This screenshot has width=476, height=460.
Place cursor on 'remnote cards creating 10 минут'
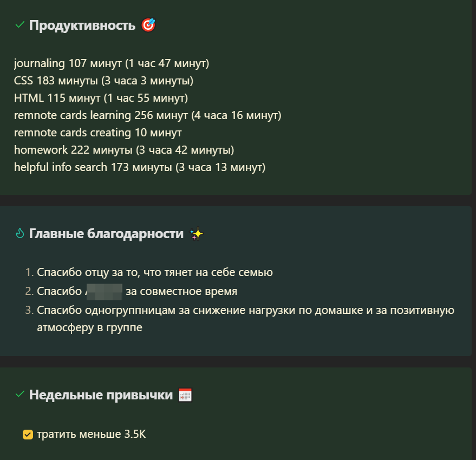(98, 133)
